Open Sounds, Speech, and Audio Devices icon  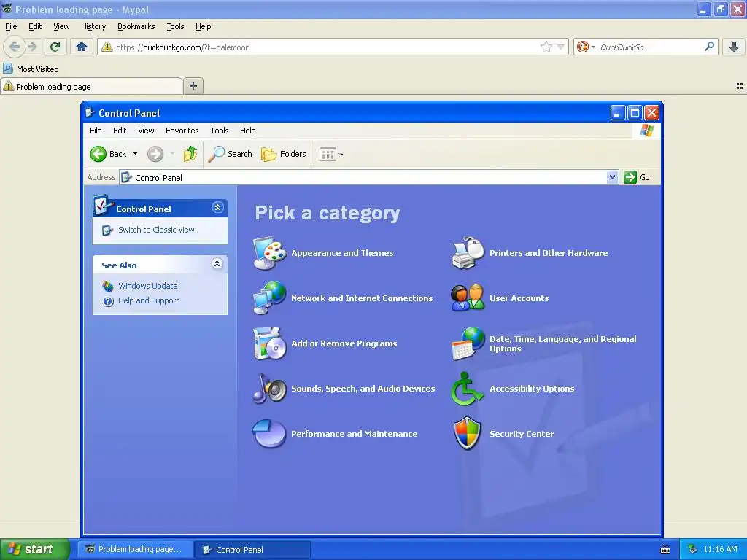click(x=270, y=389)
